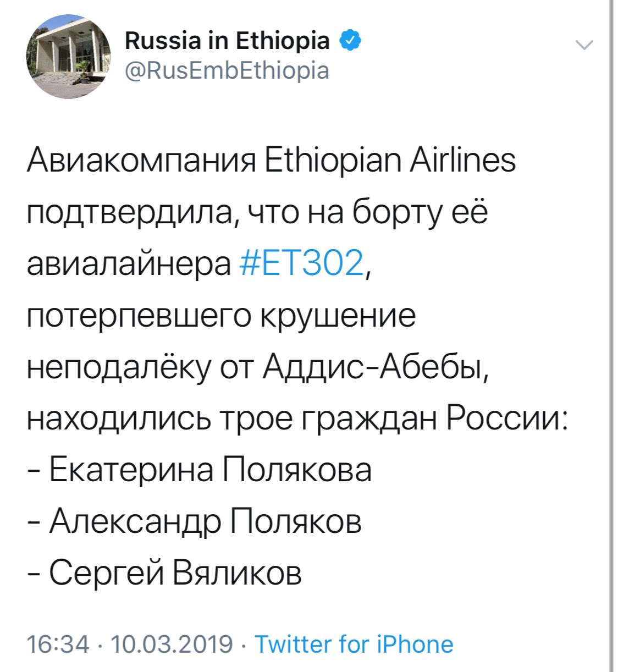Open the #ET302 hashtag
Image resolution: width=618 pixels, height=672 pixels.
(302, 263)
